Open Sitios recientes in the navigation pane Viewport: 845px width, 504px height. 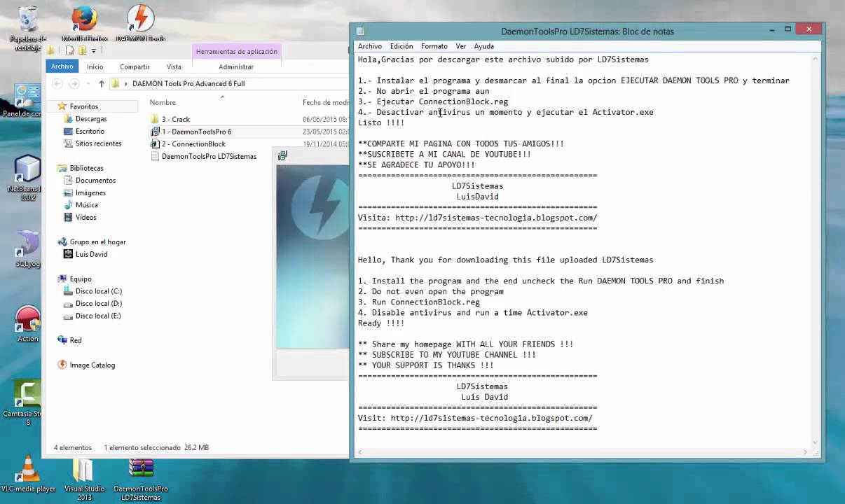click(x=98, y=143)
